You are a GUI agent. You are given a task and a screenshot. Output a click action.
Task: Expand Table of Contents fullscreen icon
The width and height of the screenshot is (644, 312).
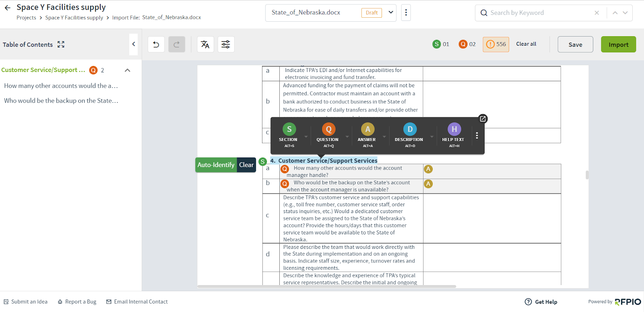click(x=61, y=44)
